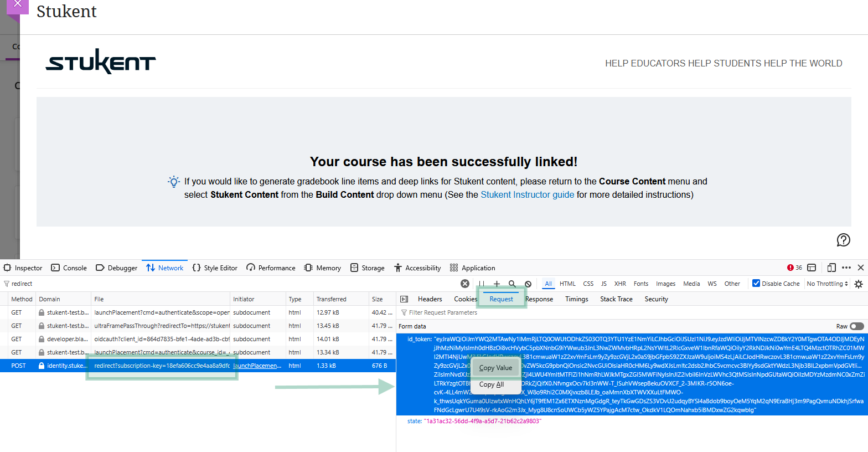Select the POST redirect request row
This screenshot has width=868, height=452.
198,366
